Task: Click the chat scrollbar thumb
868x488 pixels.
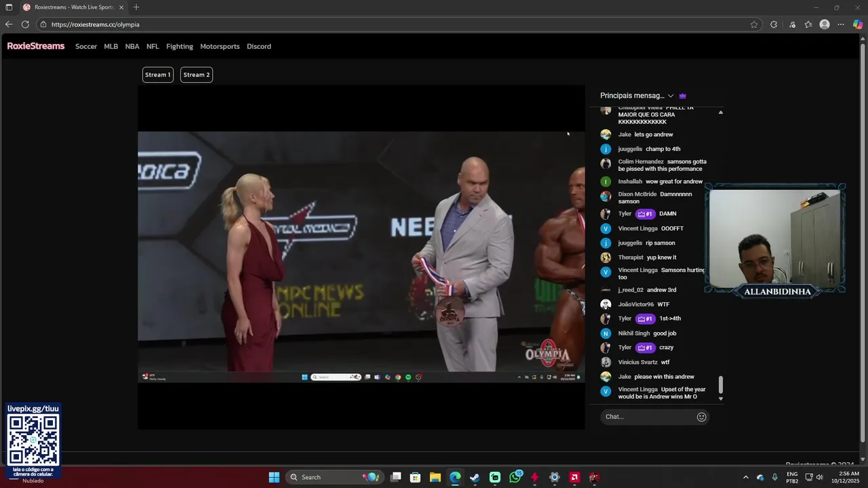Action: 721,385
